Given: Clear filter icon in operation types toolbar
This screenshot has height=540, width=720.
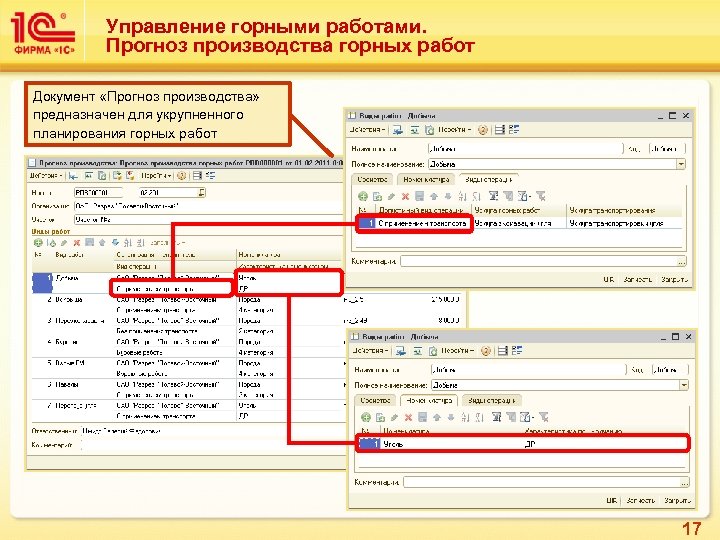Looking at the screenshot, I should (x=541, y=197).
